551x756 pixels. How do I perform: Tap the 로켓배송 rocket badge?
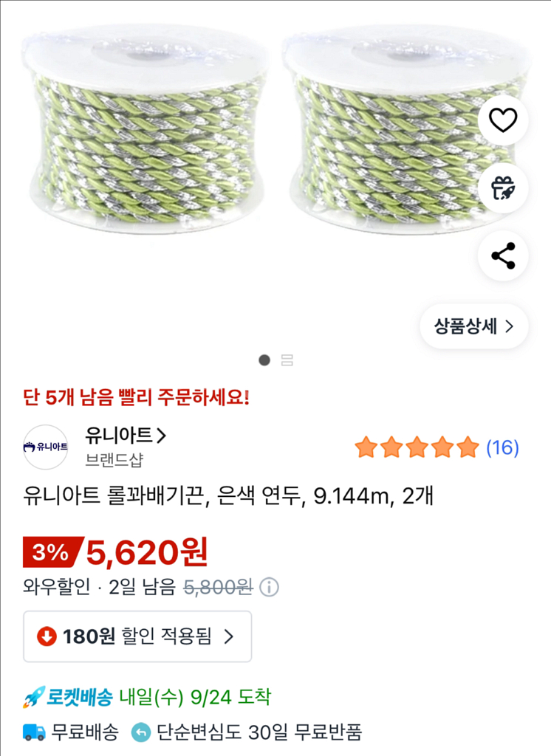point(68,696)
